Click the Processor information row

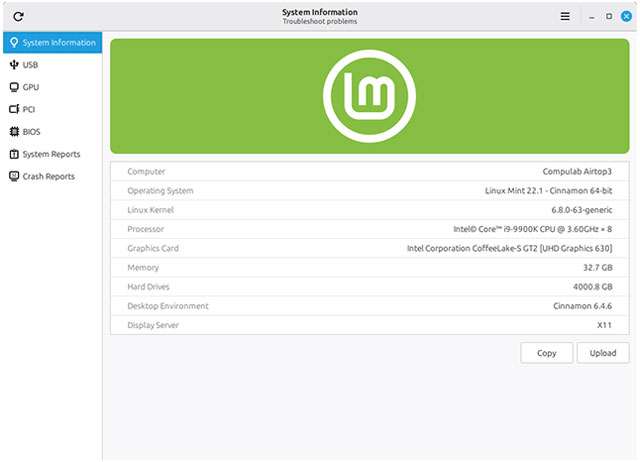pos(370,229)
